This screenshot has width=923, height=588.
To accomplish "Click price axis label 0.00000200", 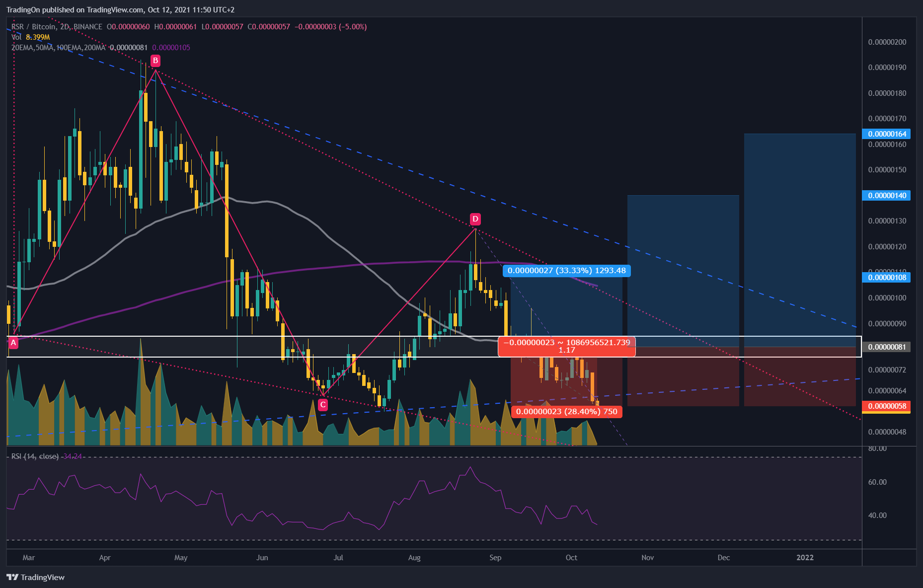I will tap(887, 42).
